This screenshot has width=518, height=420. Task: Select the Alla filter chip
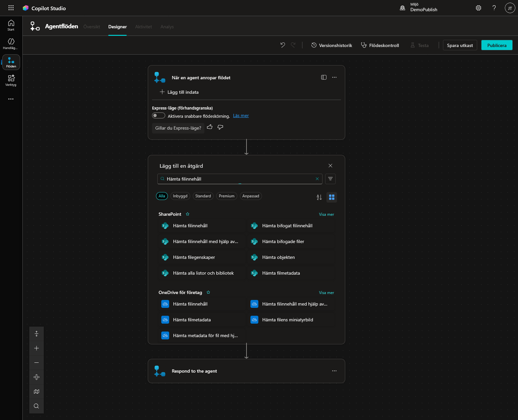click(x=162, y=196)
